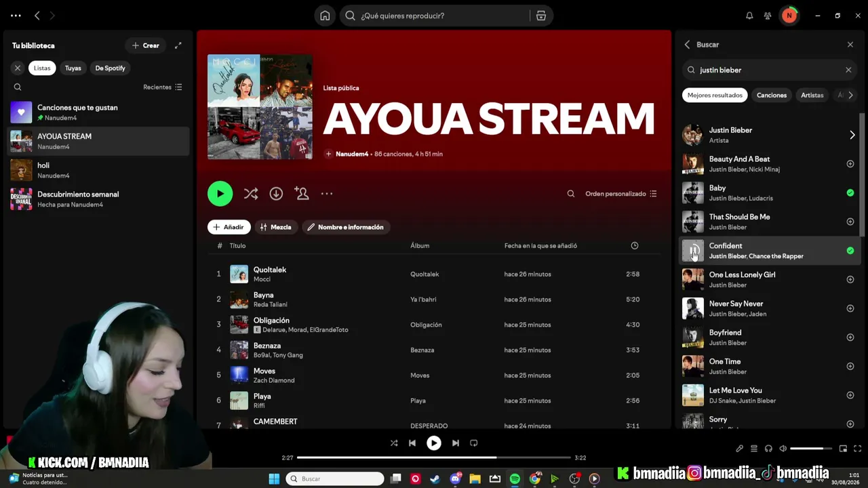Viewport: 868px width, 488px height.
Task: Mute using the speaker icon
Action: [783, 449]
